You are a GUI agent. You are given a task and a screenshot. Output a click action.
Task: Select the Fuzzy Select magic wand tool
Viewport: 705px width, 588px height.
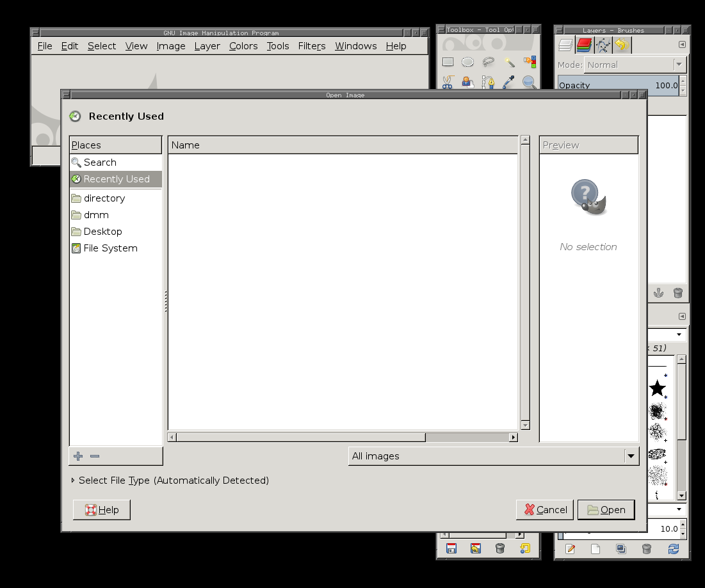coord(510,62)
